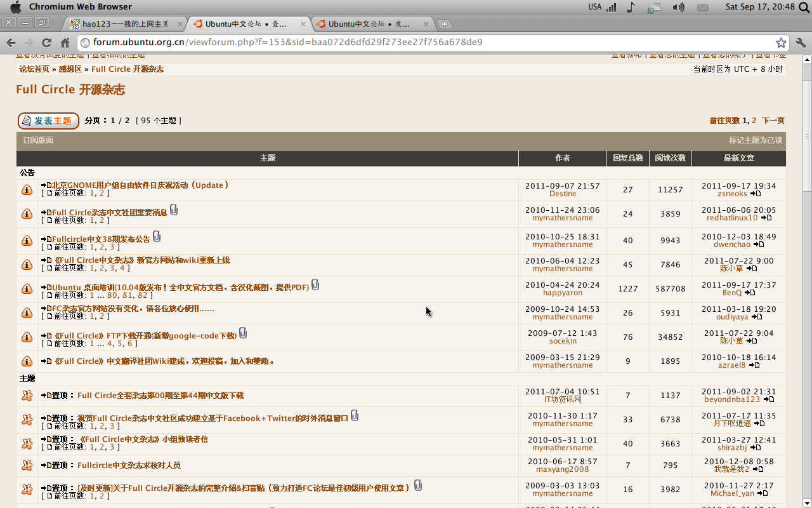Open user profile maxyang2008
This screenshot has height=508, width=812.
point(563,469)
